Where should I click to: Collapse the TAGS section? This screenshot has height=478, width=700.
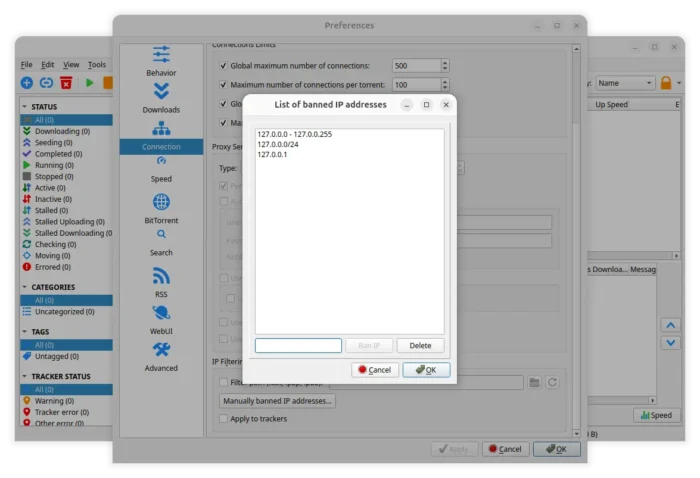25,332
